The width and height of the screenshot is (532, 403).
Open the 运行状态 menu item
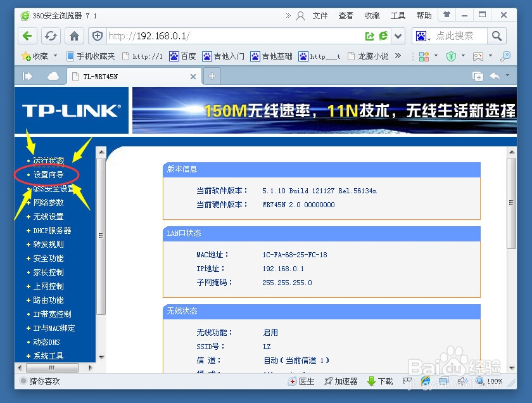pos(49,160)
